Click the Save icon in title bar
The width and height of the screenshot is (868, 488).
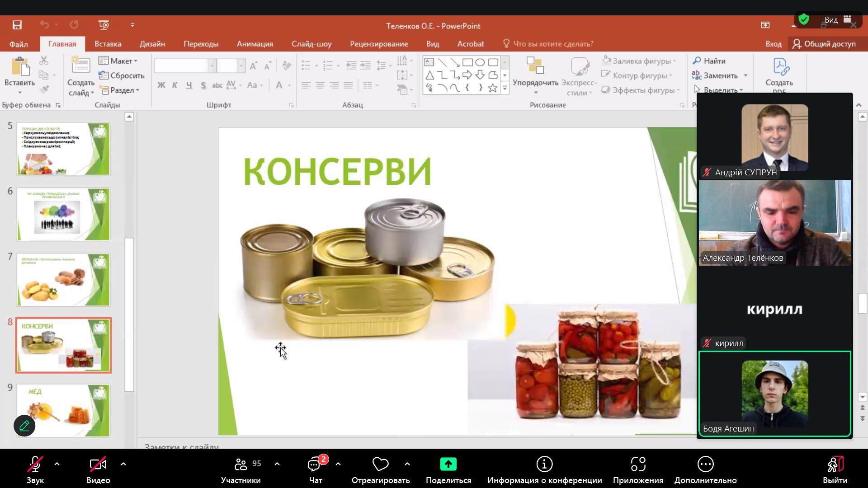[x=17, y=25]
